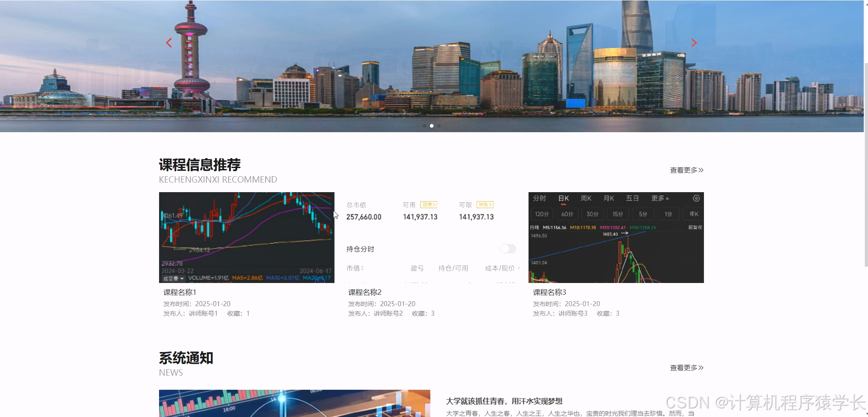This screenshot has height=417, width=868.
Task: Click the previous slide arrow on banner
Action: [169, 43]
